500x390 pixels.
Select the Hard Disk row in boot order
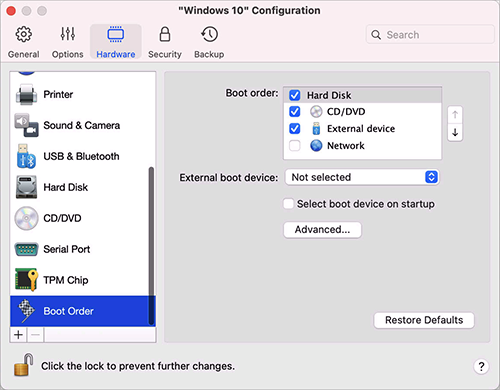coord(363,95)
